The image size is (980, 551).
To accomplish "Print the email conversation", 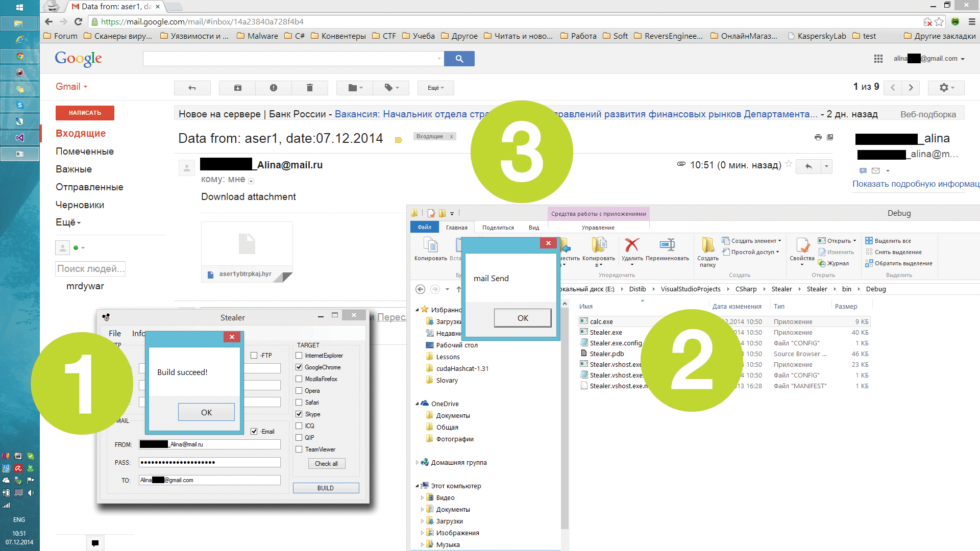I will (x=818, y=137).
